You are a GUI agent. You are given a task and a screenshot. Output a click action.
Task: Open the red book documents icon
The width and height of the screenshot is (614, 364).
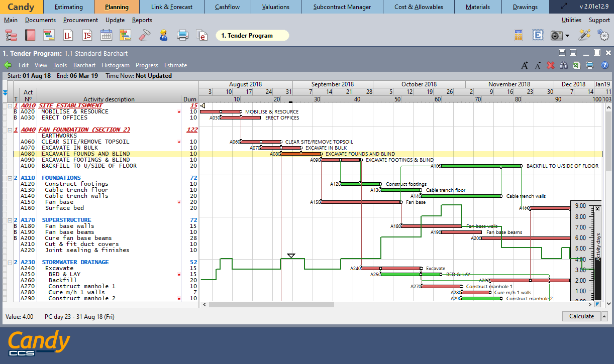tap(30, 35)
